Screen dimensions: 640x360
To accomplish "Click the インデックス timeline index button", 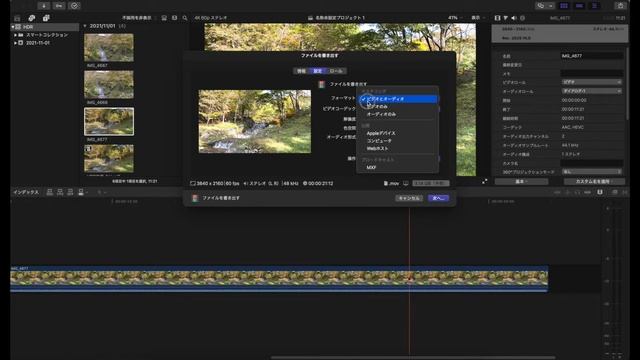I will 26,192.
